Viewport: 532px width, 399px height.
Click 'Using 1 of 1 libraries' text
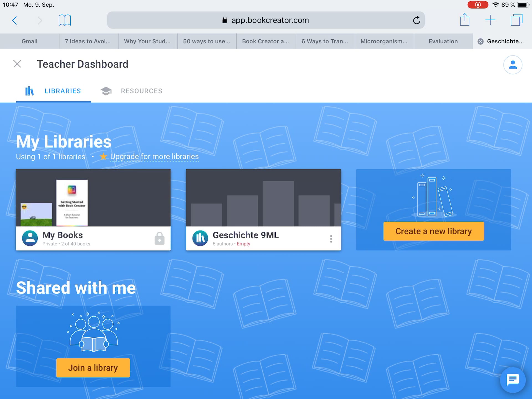coord(50,157)
